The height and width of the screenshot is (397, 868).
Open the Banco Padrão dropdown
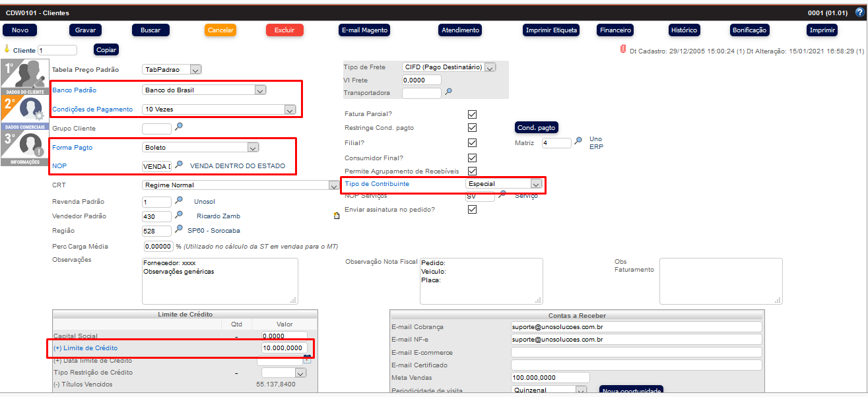tap(260, 90)
